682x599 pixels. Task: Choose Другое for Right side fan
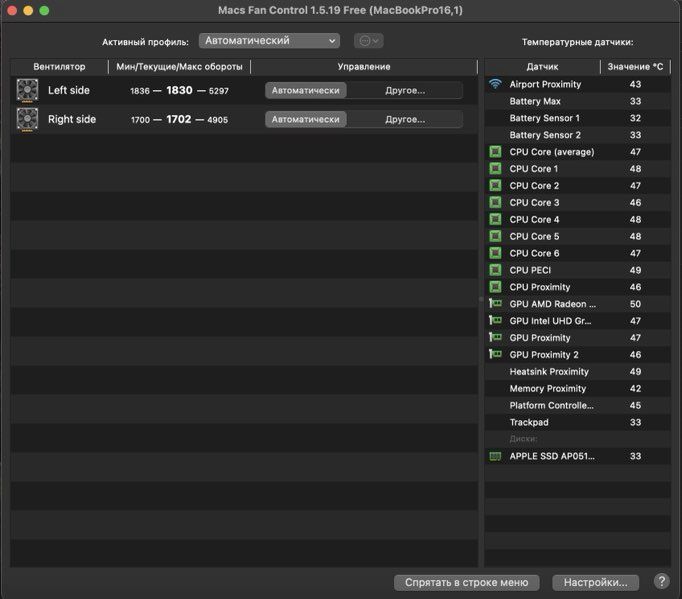click(x=405, y=119)
